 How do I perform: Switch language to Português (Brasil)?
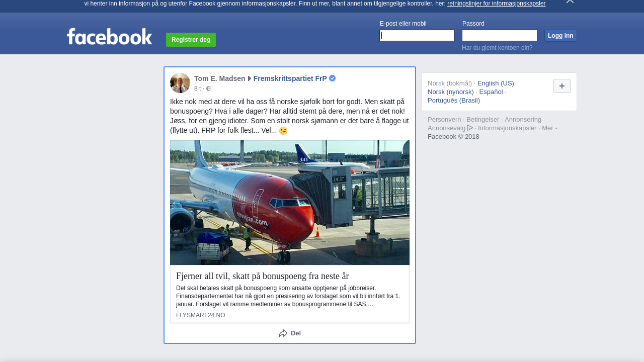tap(454, 100)
